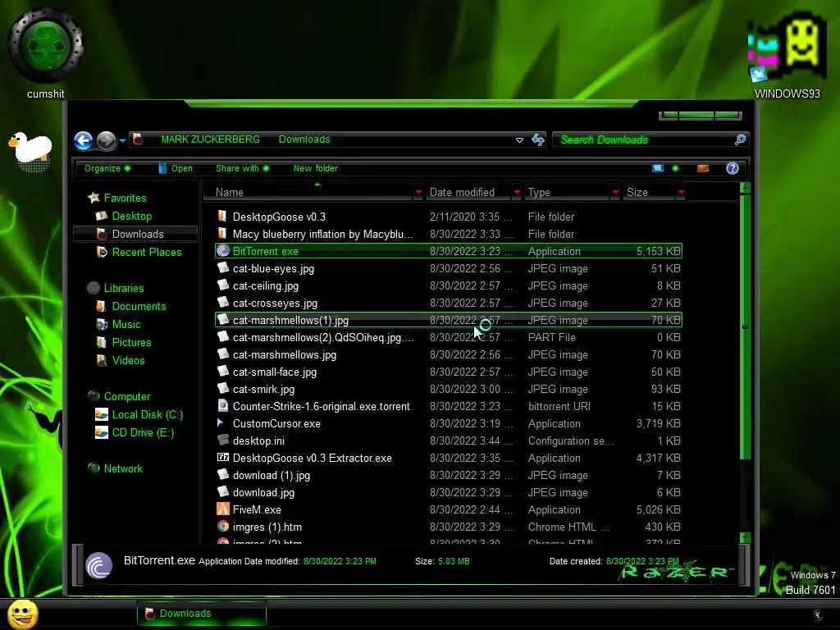Click the file list vertical scrollbar thumb
The width and height of the screenshot is (840, 630).
(x=745, y=326)
